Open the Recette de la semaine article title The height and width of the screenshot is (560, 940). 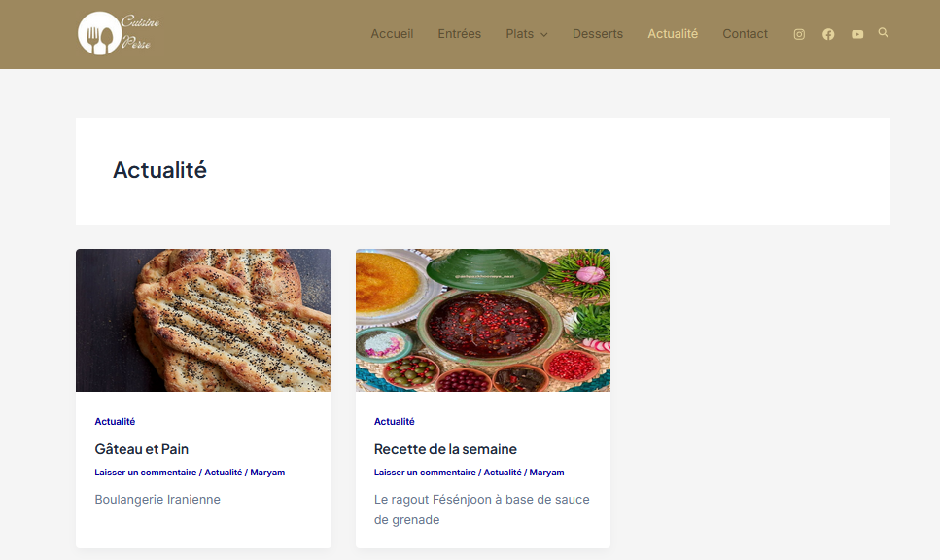point(445,449)
